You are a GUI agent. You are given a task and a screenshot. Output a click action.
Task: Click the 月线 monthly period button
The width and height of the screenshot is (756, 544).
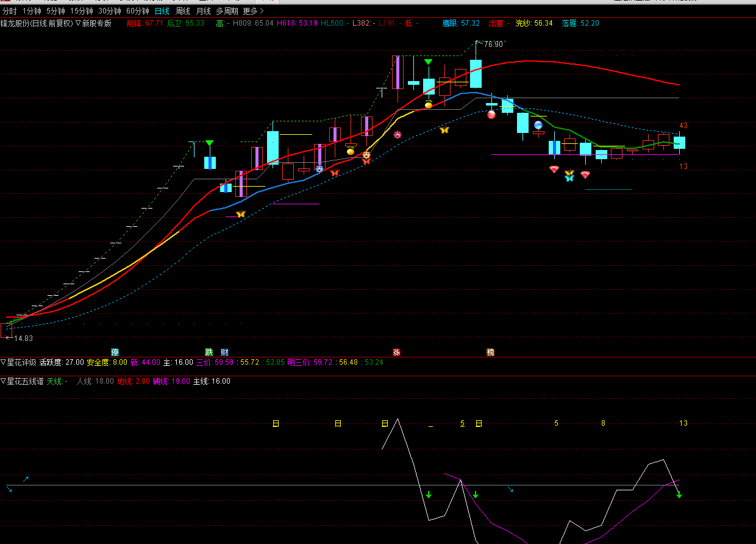(203, 11)
